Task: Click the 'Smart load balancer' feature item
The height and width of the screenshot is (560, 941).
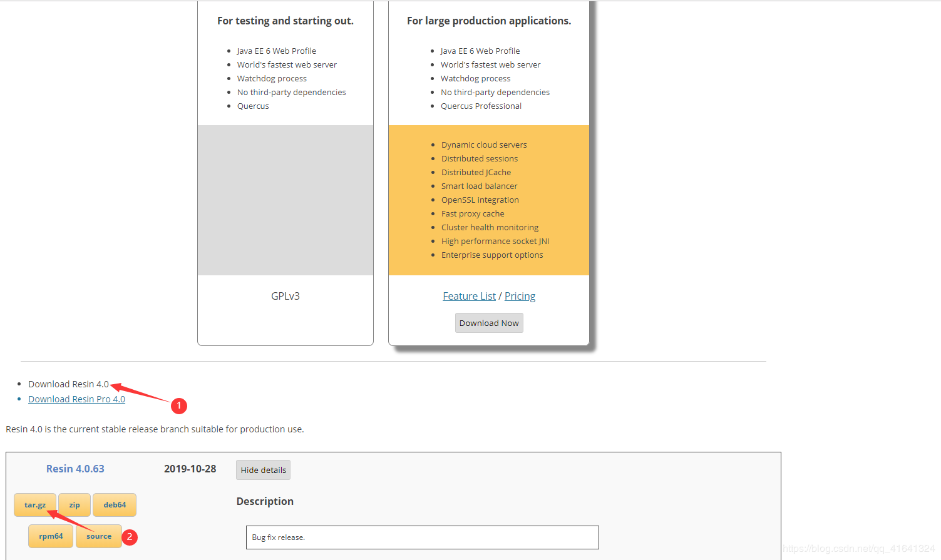Action: [479, 186]
